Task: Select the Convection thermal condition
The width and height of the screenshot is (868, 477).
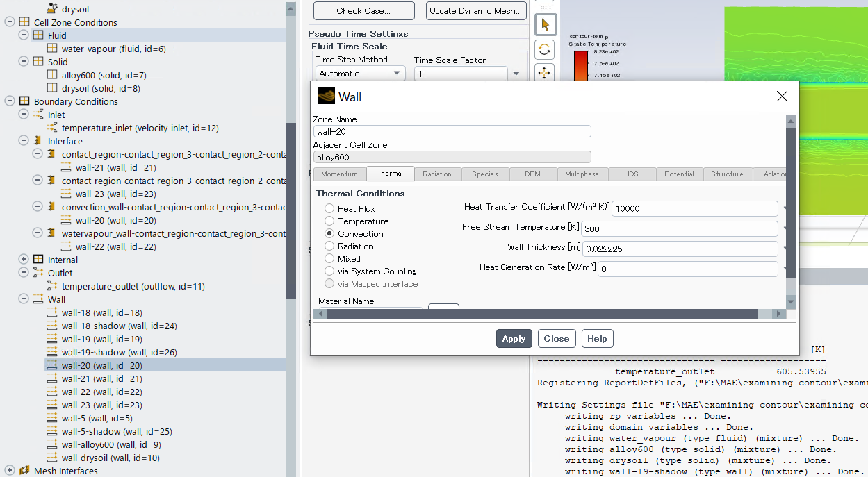Action: pos(329,233)
